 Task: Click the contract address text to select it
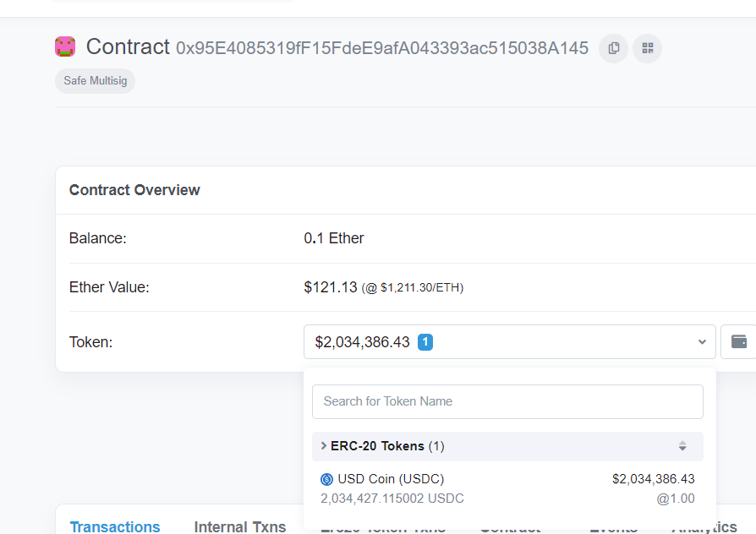point(381,48)
